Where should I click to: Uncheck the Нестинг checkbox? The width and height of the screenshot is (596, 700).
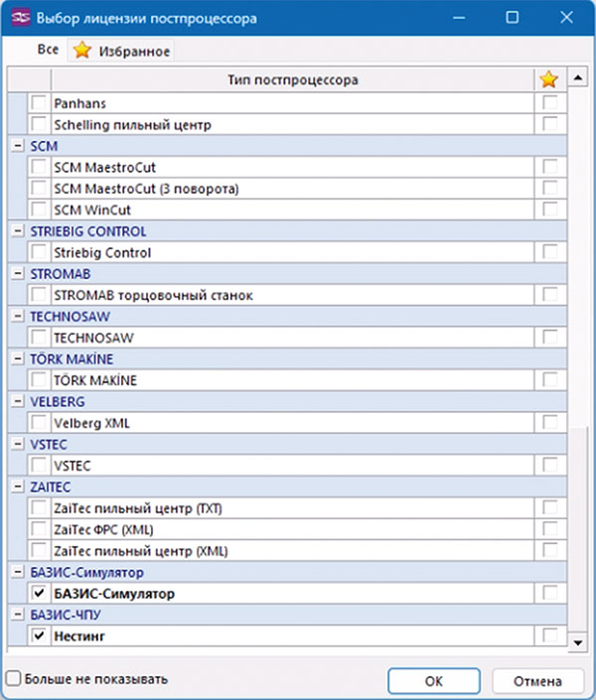(39, 635)
